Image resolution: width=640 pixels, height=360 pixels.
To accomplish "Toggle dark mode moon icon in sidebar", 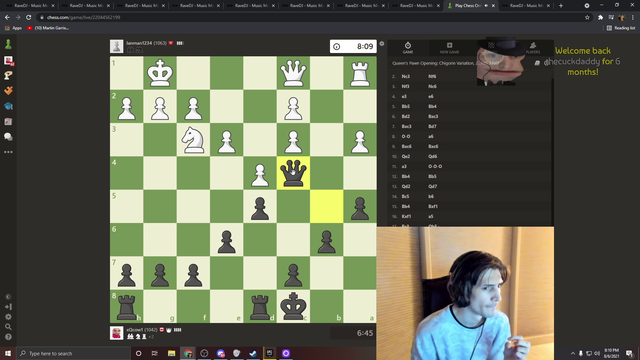I will (8, 297).
